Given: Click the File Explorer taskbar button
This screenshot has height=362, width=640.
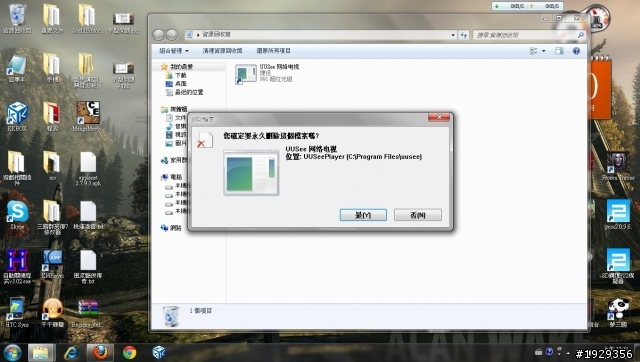Looking at the screenshot, I should point(41,353).
